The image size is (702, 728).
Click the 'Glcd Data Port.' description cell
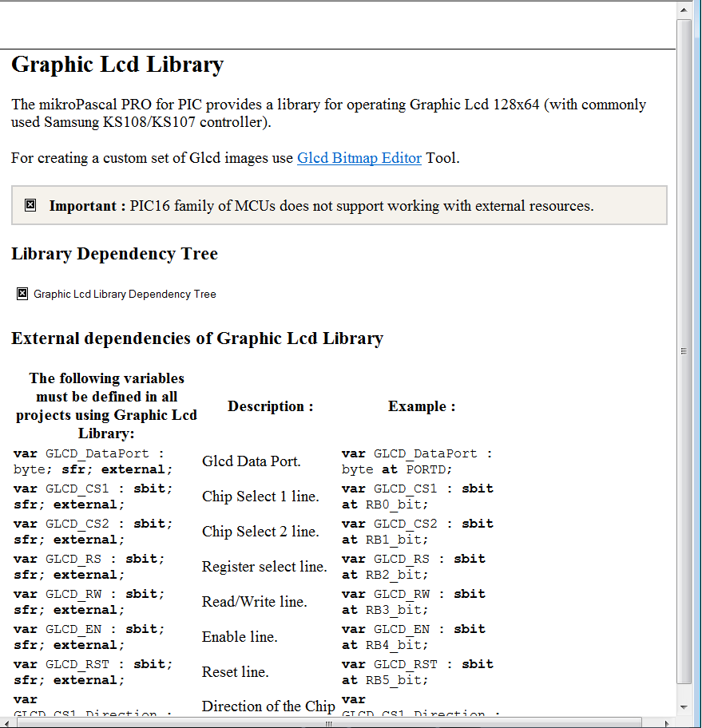click(252, 461)
